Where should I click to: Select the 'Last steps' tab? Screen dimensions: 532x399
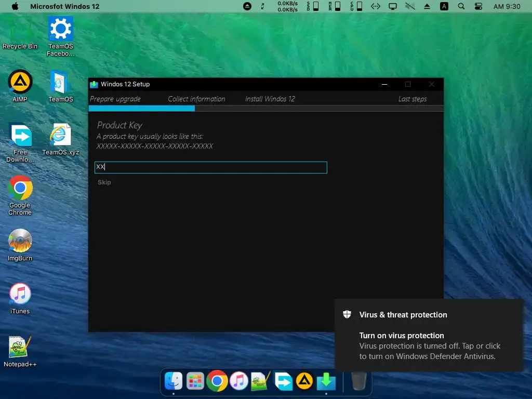tap(412, 99)
